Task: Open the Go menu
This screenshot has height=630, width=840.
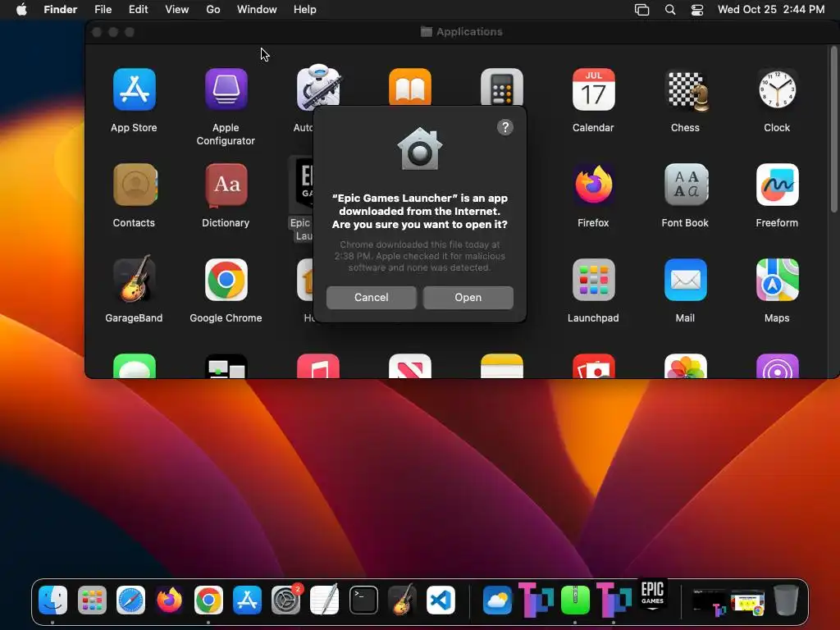Action: [x=213, y=10]
